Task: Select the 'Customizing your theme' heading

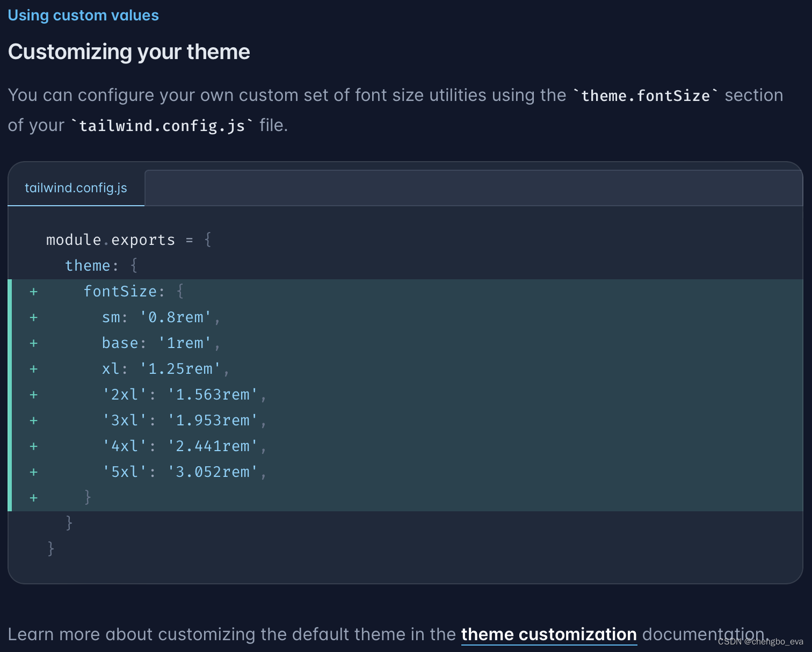Action: click(129, 52)
